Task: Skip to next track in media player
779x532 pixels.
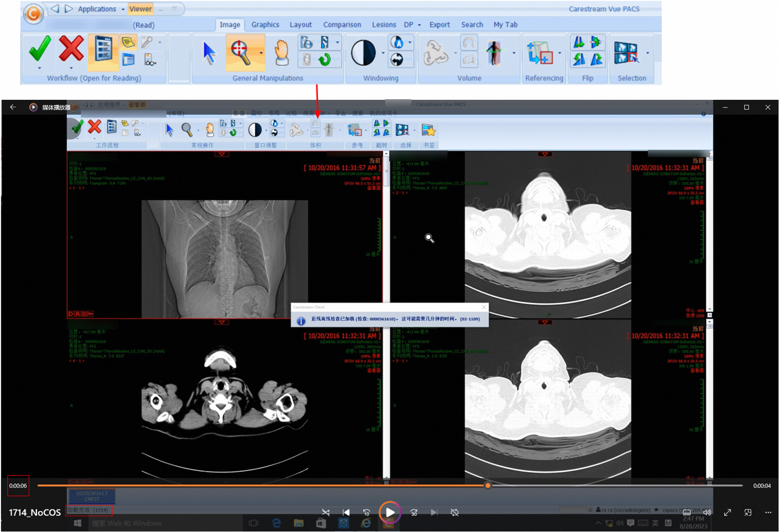Action: click(x=434, y=512)
